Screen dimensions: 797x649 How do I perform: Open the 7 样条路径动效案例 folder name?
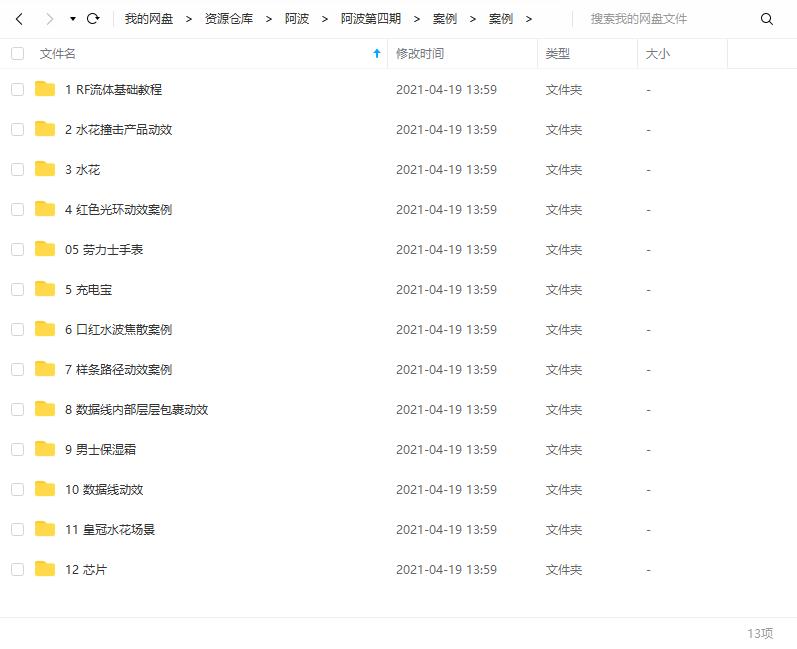118,369
